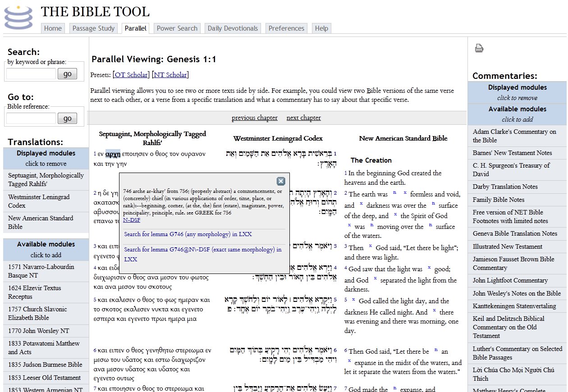
Task: Open the footnote 'x' before 'God said' in verse 3
Action: 370,246
